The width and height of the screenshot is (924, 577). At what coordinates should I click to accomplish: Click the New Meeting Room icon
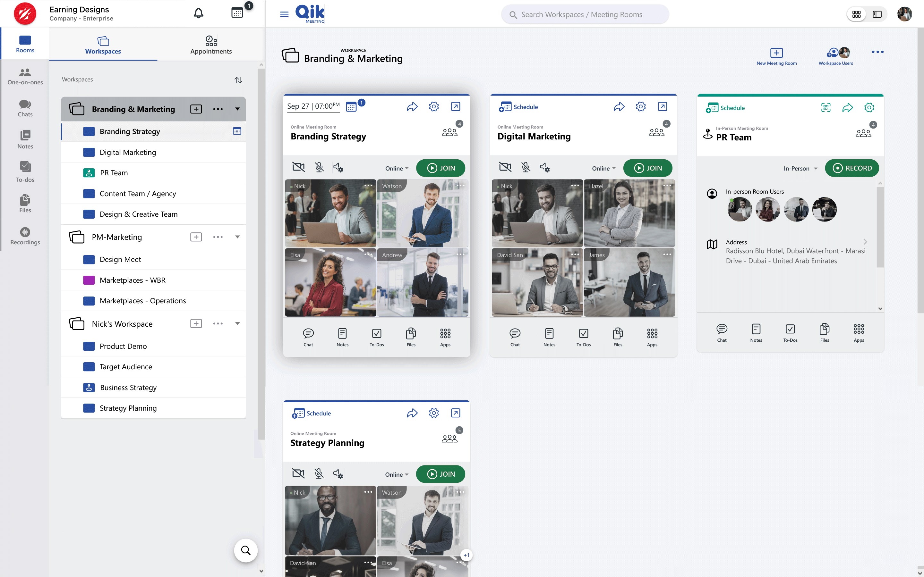click(x=776, y=53)
